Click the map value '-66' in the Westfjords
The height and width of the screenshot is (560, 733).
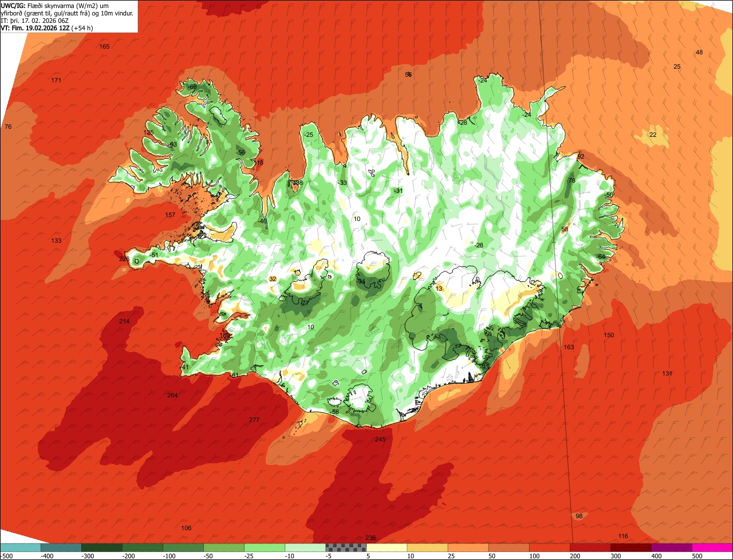coord(192,86)
